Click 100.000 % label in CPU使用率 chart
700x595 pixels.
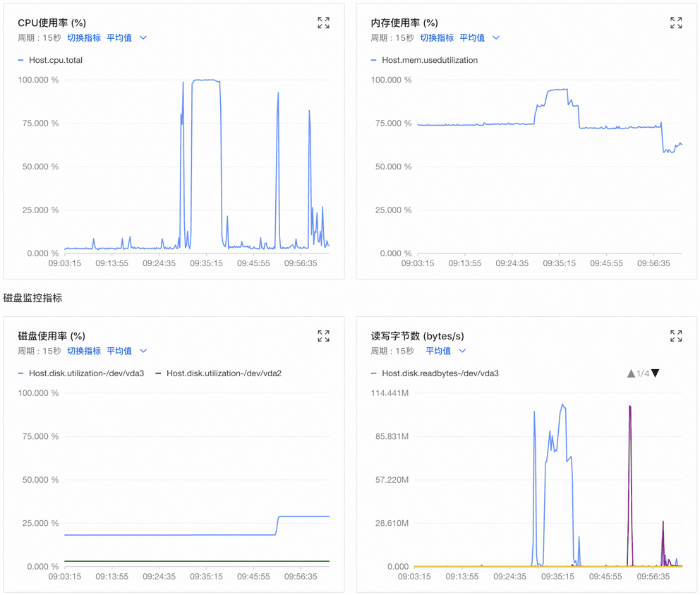[x=38, y=80]
